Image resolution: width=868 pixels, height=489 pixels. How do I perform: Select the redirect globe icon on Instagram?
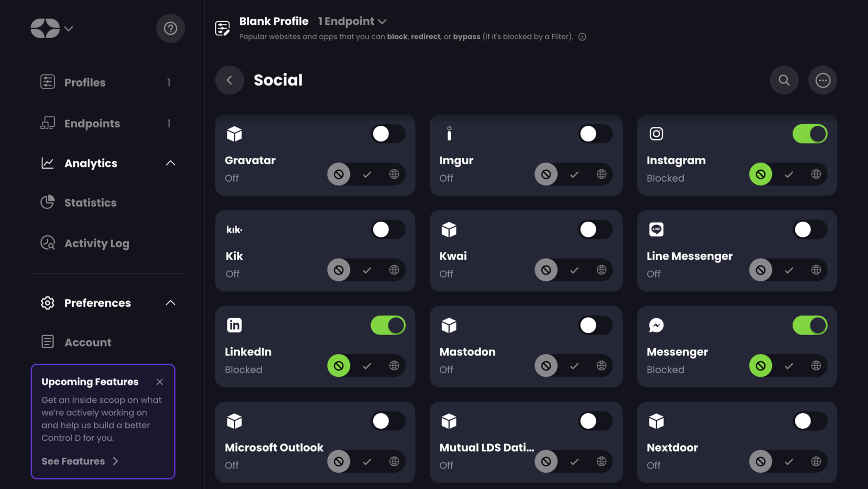pos(816,174)
